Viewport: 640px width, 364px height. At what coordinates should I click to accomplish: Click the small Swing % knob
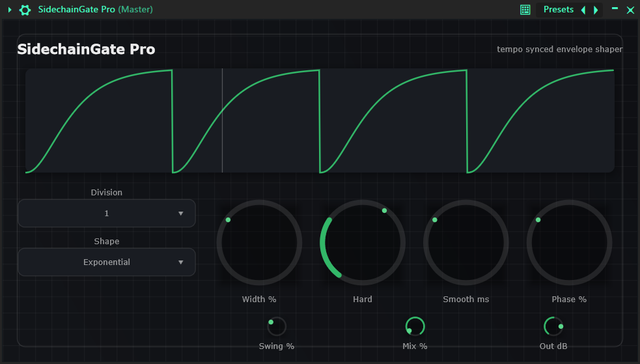click(x=277, y=326)
